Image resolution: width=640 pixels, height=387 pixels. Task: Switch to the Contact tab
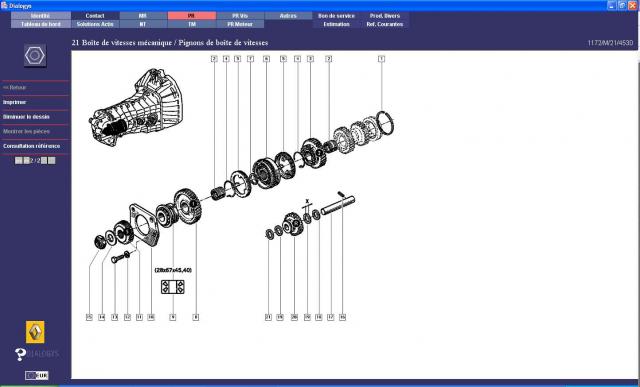[95, 16]
